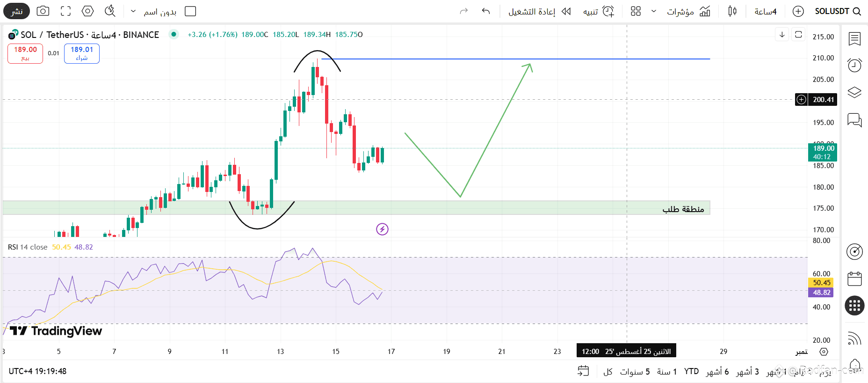This screenshot has width=868, height=383.
Task: Select the 5 سنوات range tab
Action: pos(635,372)
